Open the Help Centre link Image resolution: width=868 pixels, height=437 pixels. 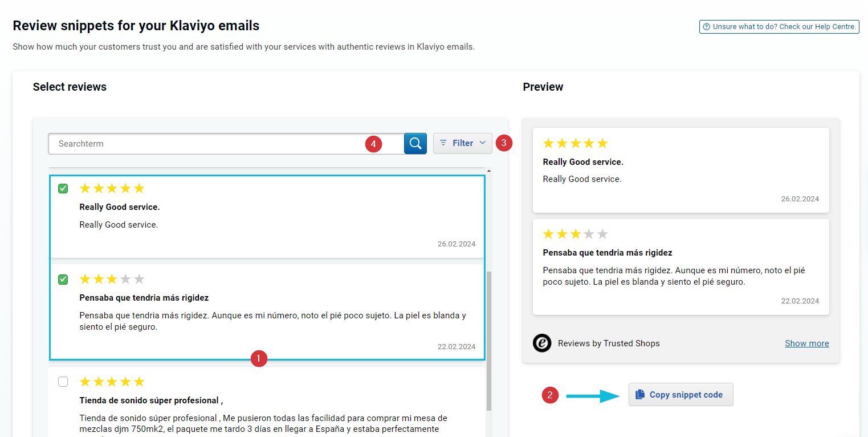[779, 27]
